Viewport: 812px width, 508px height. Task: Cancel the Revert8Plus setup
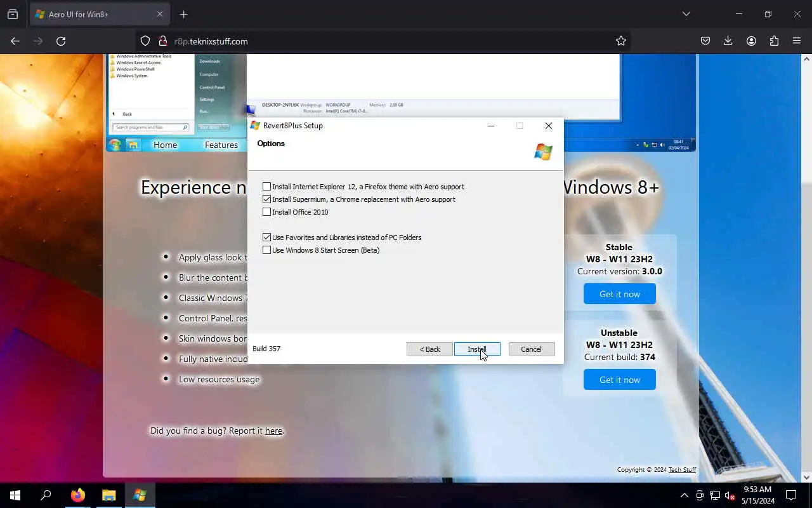pyautogui.click(x=532, y=349)
